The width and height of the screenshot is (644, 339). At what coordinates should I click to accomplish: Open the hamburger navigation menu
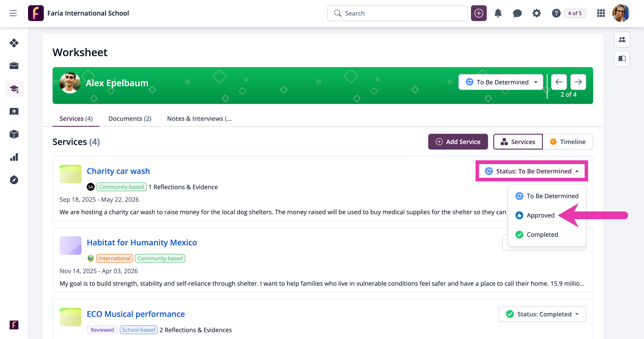[13, 13]
